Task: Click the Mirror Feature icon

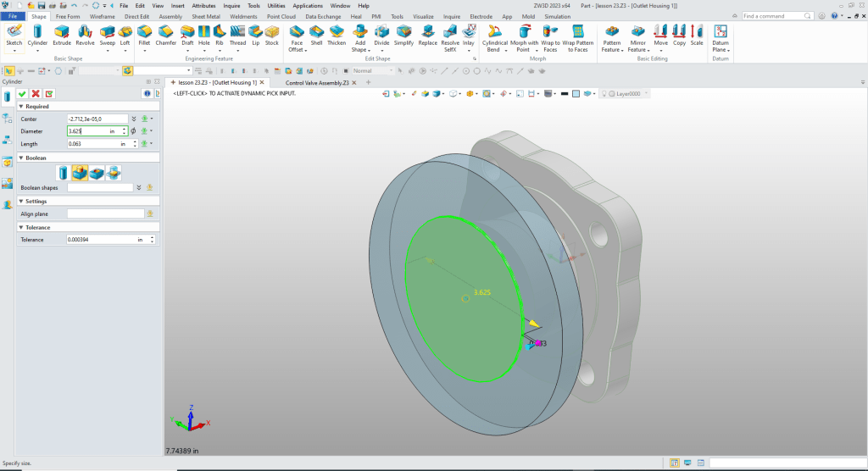Action: click(637, 35)
